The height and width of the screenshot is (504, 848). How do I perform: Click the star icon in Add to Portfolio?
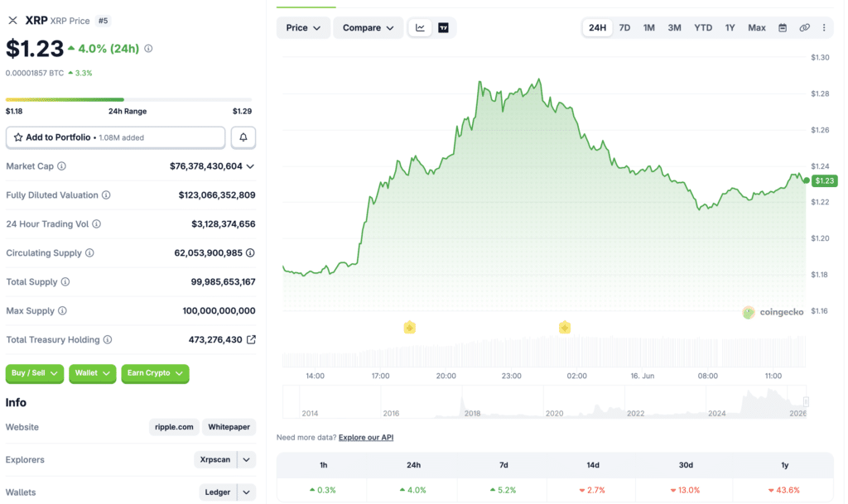(x=18, y=137)
